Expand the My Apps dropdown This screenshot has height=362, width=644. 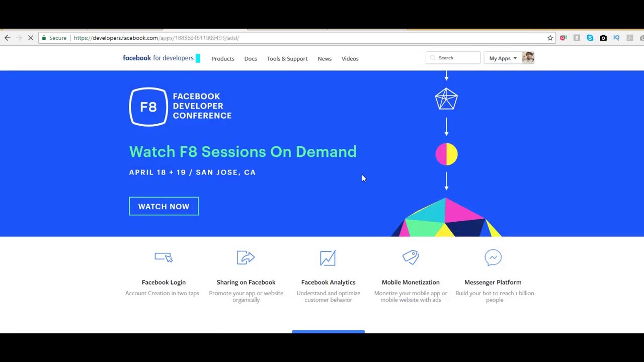[x=503, y=58]
